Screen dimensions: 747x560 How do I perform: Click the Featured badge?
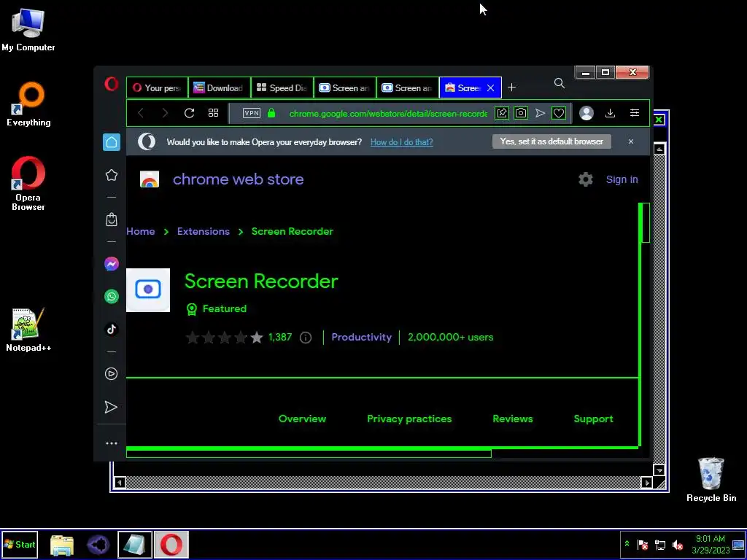coord(216,308)
